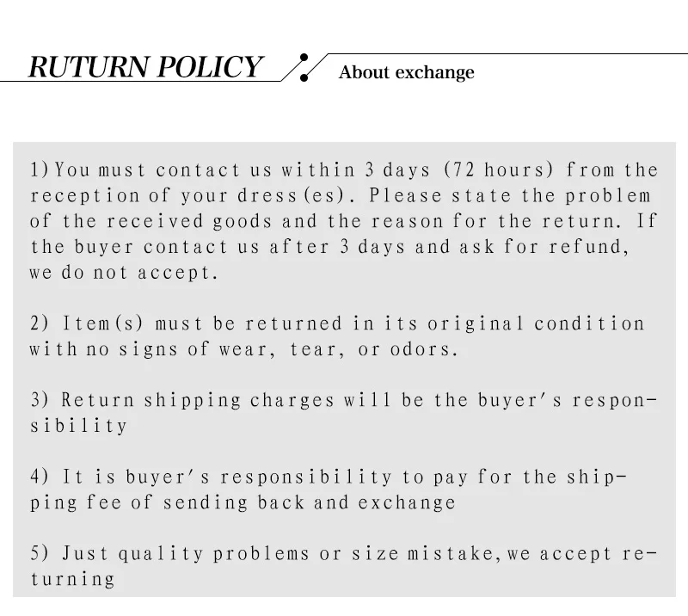688x616 pixels.
Task: Click the RUTURN POLICY heading
Action: click(x=145, y=67)
